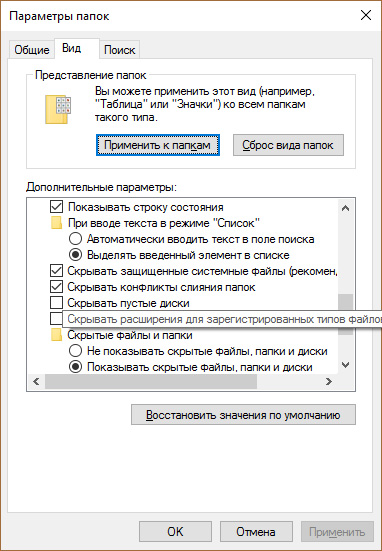The image size is (382, 551).
Task: Click horizontal scrollbar left arrow
Action: [36, 381]
